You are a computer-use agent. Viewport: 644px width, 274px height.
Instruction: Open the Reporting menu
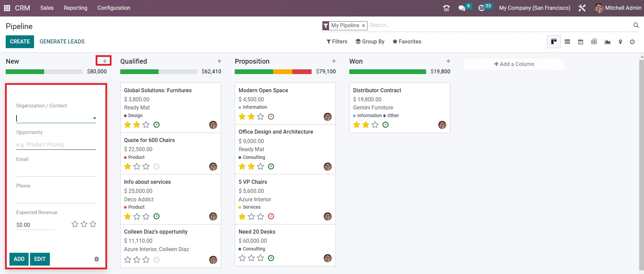point(75,8)
